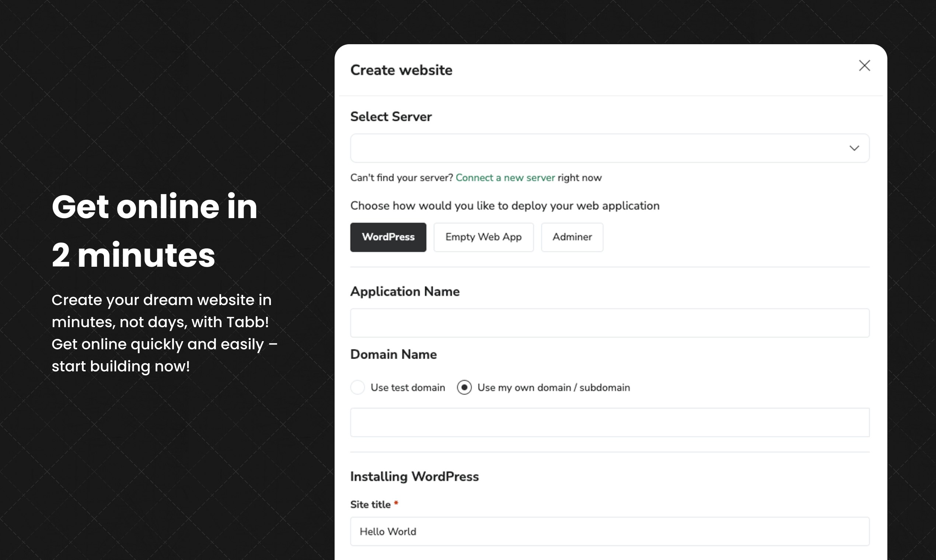936x560 pixels.
Task: Select Use my own domain / subdomain radio
Action: [464, 387]
